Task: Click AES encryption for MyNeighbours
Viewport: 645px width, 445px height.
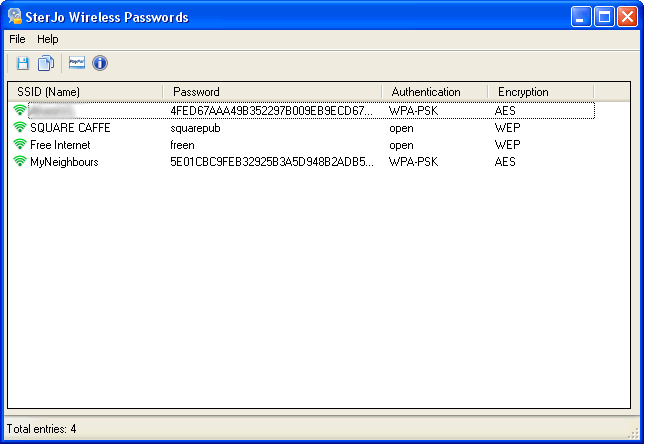Action: (505, 162)
